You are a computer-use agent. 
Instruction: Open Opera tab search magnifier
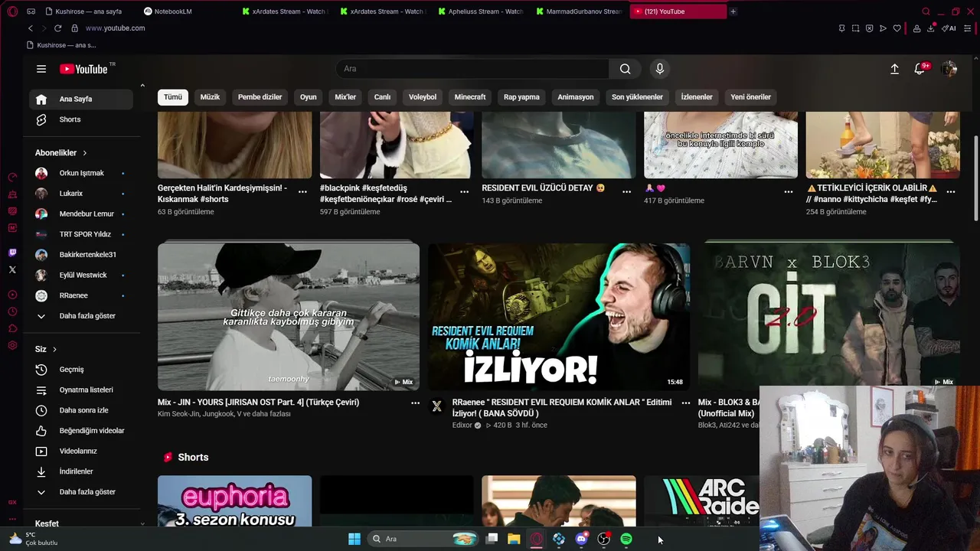point(926,11)
